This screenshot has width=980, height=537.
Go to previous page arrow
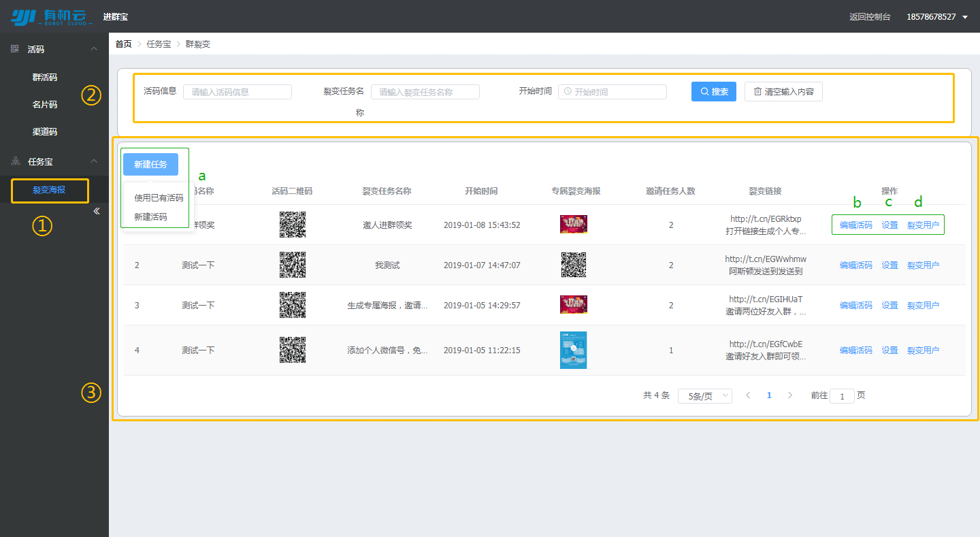pos(748,395)
